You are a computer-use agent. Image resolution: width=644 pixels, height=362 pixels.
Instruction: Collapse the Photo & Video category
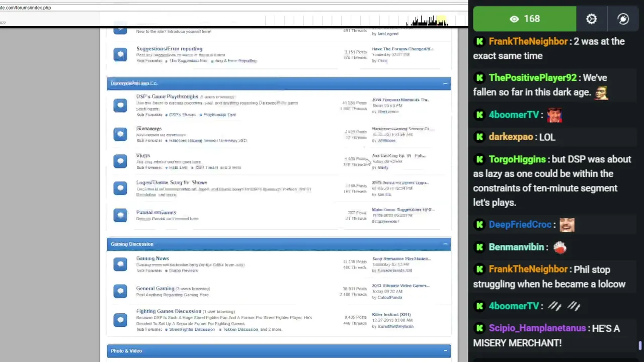click(445, 351)
